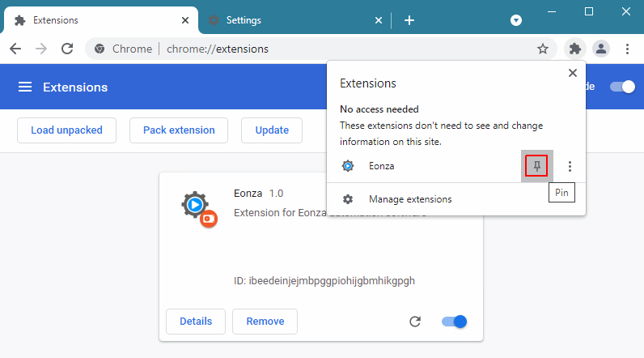Reload the page from the browser toolbar

(67, 49)
